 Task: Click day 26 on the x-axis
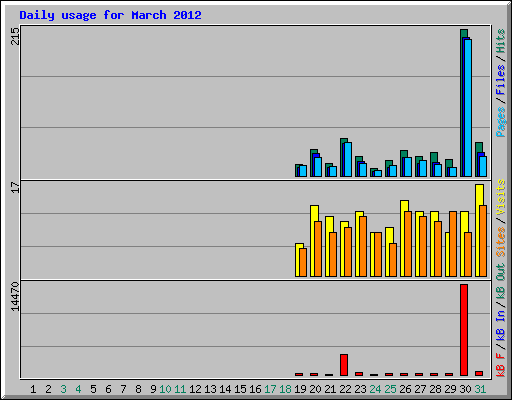tap(405, 389)
